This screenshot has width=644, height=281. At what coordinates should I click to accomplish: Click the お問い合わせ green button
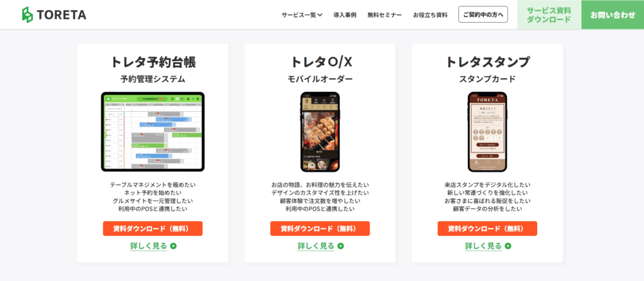[613, 14]
